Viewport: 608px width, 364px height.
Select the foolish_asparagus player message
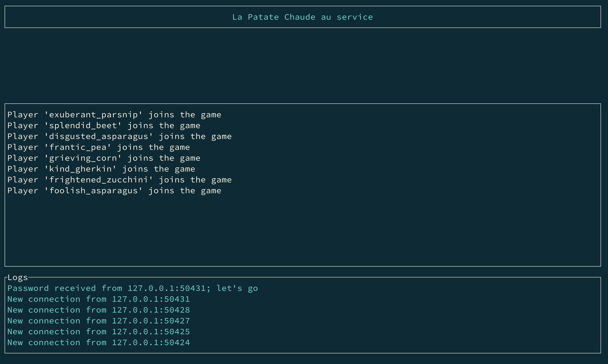pyautogui.click(x=114, y=191)
